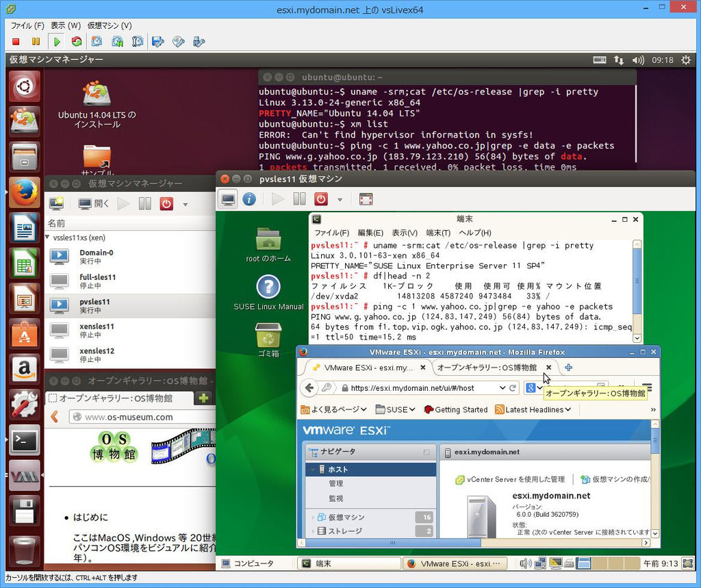Click the yellow suspend button in VMware toolbar
701x588 pixels.
[36, 42]
